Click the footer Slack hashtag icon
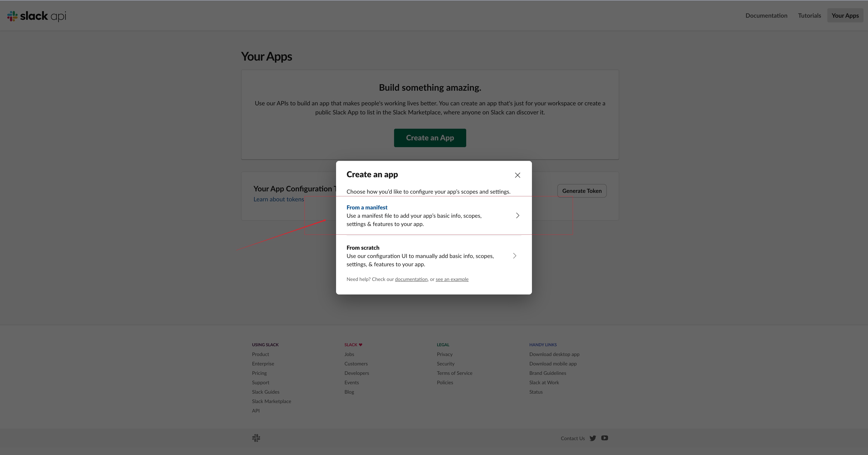 tap(256, 438)
